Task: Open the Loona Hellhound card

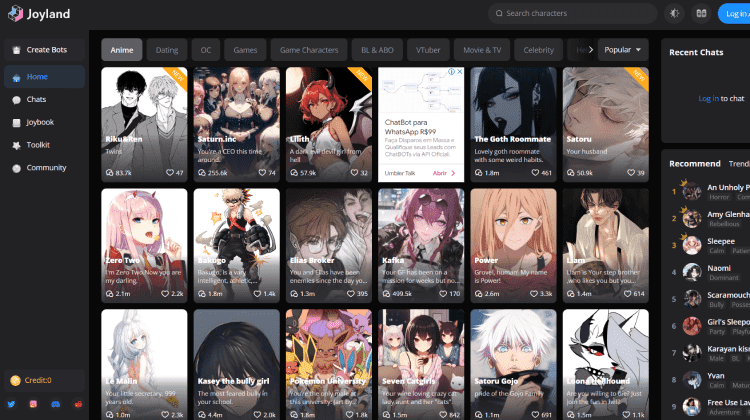Action: pyautogui.click(x=606, y=365)
